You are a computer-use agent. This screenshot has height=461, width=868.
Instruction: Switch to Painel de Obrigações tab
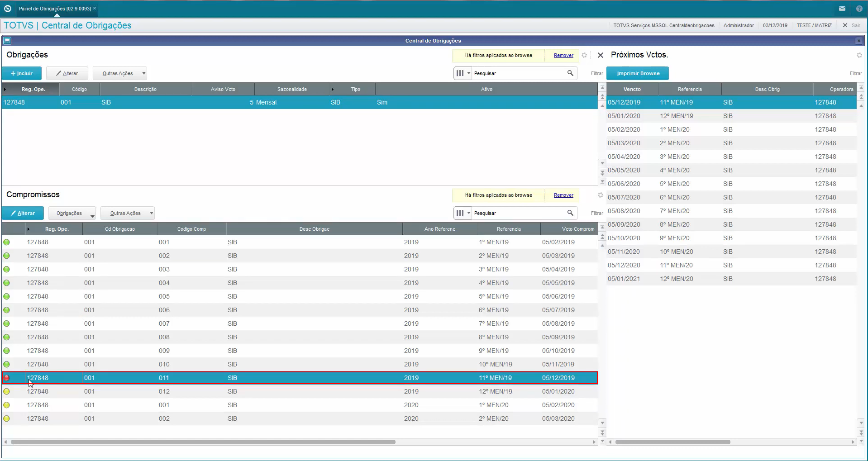point(55,9)
